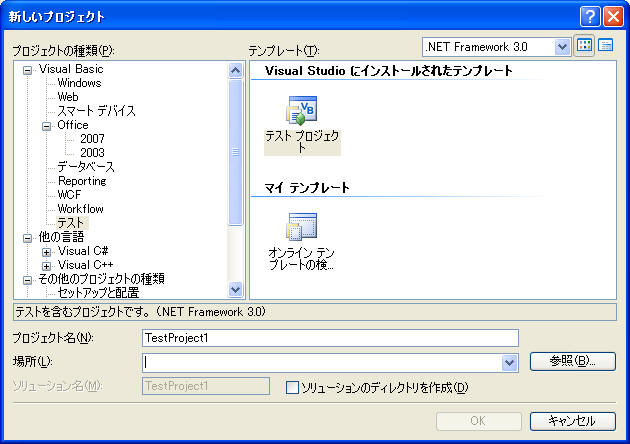Select Visual C++ language item
630x444 pixels.
point(85,265)
